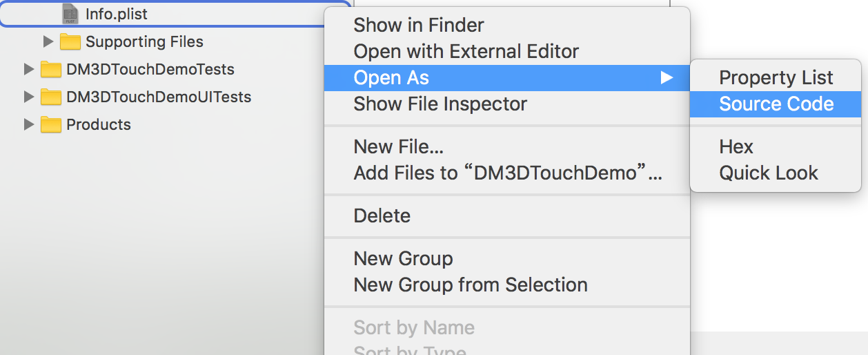Expand the DM3DTouchDemoUITests group

coord(28,97)
